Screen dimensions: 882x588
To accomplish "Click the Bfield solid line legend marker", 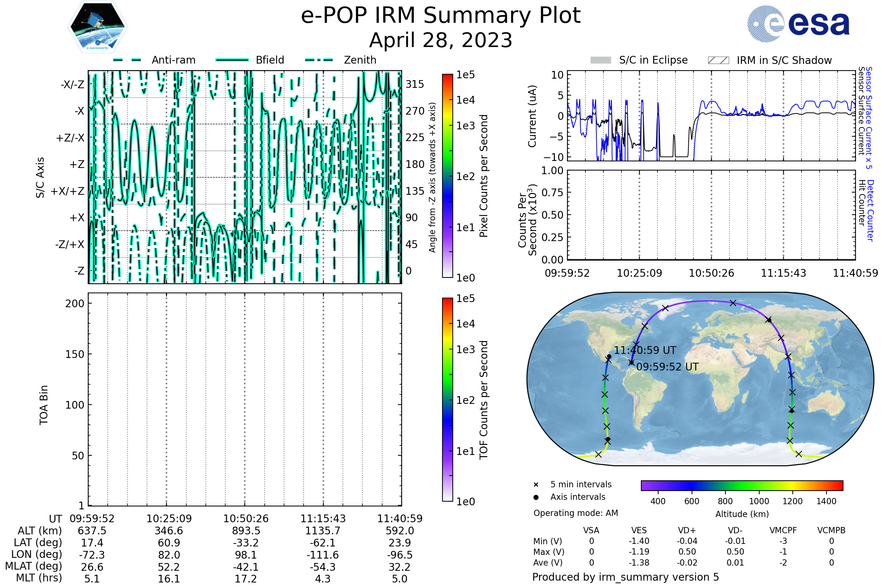I will (x=232, y=60).
